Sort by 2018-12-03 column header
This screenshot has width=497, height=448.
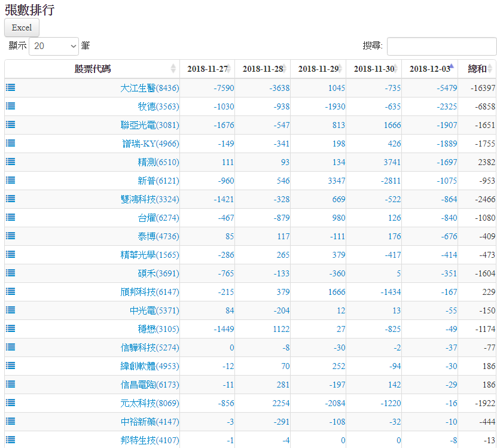coord(429,69)
